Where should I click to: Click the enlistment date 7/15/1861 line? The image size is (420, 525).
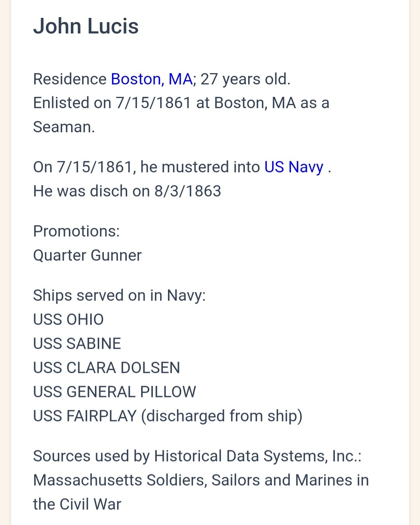pos(181,103)
